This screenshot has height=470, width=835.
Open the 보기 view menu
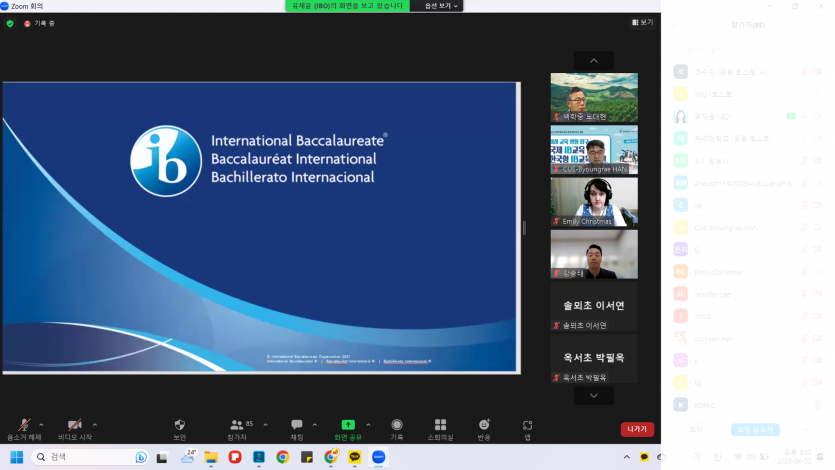click(642, 22)
